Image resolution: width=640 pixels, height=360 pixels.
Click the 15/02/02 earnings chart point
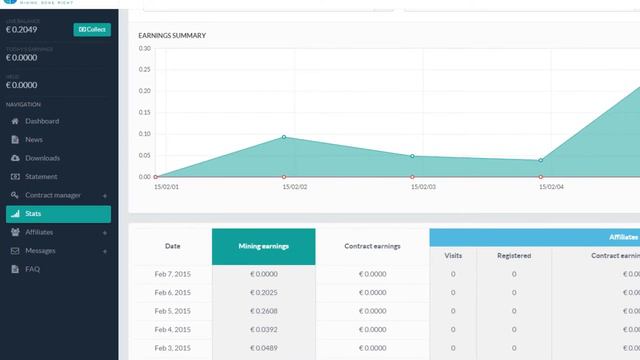click(x=284, y=137)
